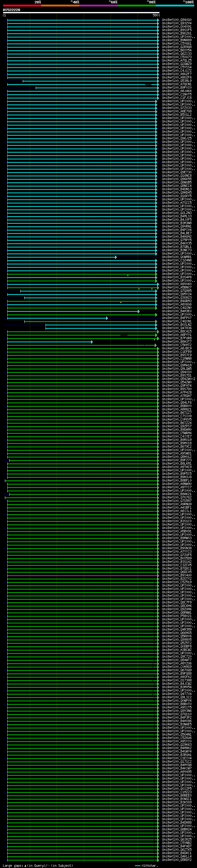Select the UniRef100_C5KHT2 label
197x868 pixels.
click(x=176, y=345)
